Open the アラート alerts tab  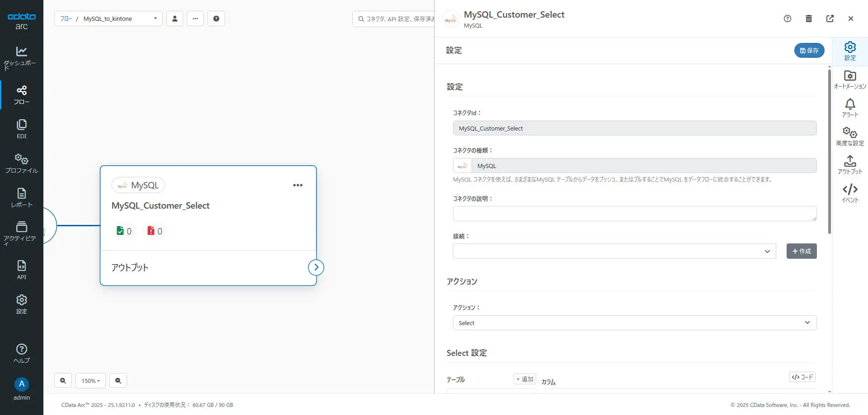pos(850,108)
